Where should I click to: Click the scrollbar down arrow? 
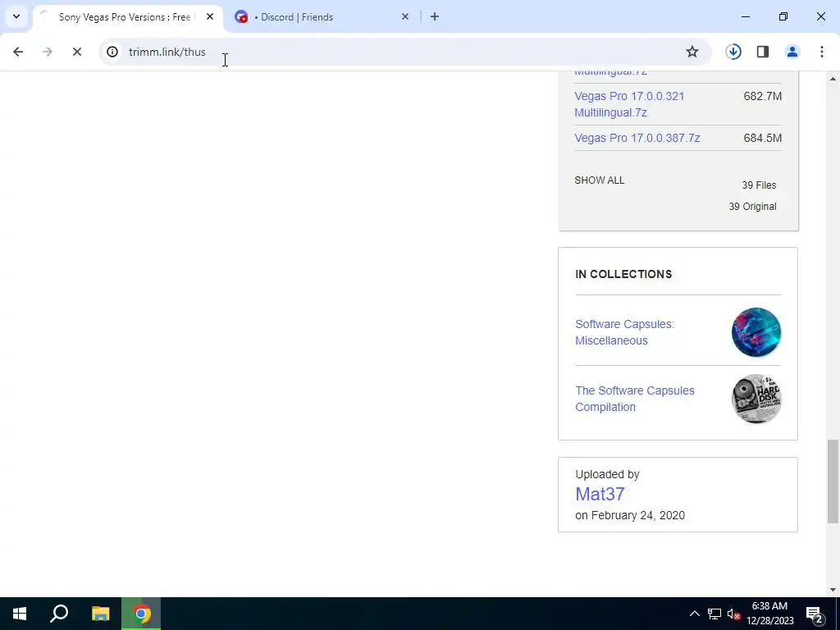click(833, 590)
